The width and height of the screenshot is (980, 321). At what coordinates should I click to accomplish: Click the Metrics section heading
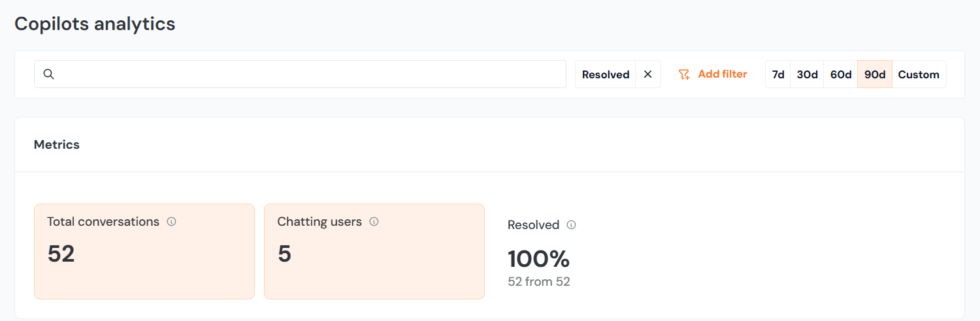[x=57, y=145]
